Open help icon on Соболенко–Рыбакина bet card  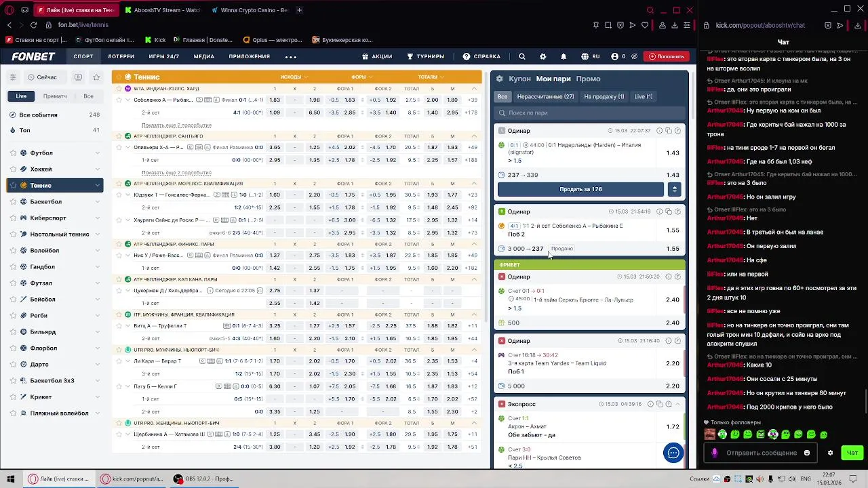click(x=678, y=211)
